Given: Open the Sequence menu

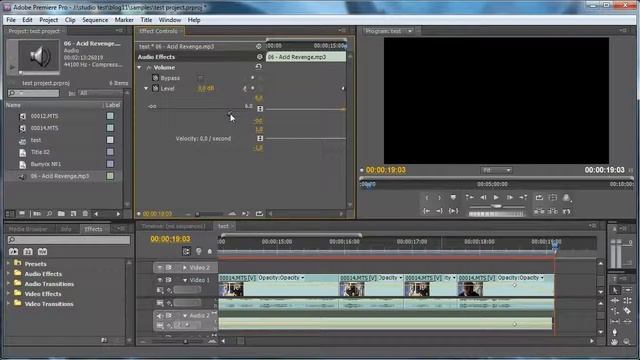Looking at the screenshot, I should point(95,20).
